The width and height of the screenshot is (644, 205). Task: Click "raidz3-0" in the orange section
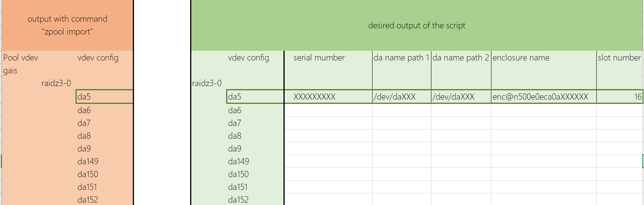(56, 83)
